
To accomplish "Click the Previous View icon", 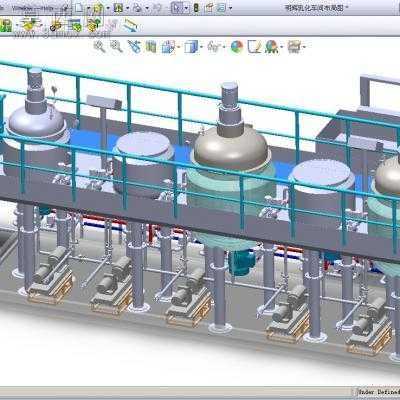I will tap(134, 46).
